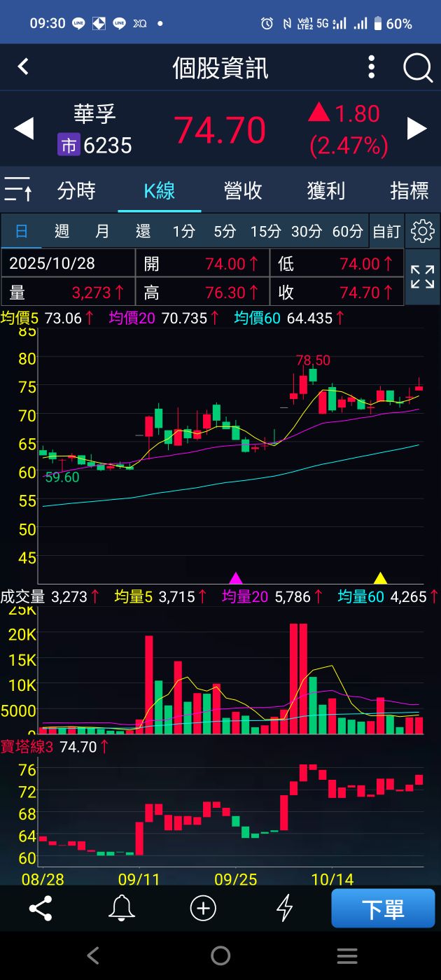The width and height of the screenshot is (441, 980).
Task: Open price alert bell icon
Action: point(122,909)
